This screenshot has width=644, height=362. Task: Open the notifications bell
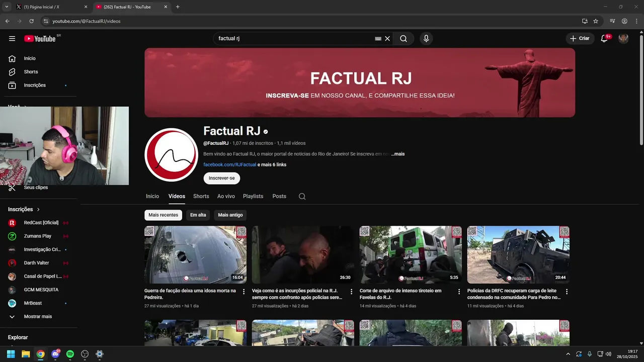click(x=605, y=39)
